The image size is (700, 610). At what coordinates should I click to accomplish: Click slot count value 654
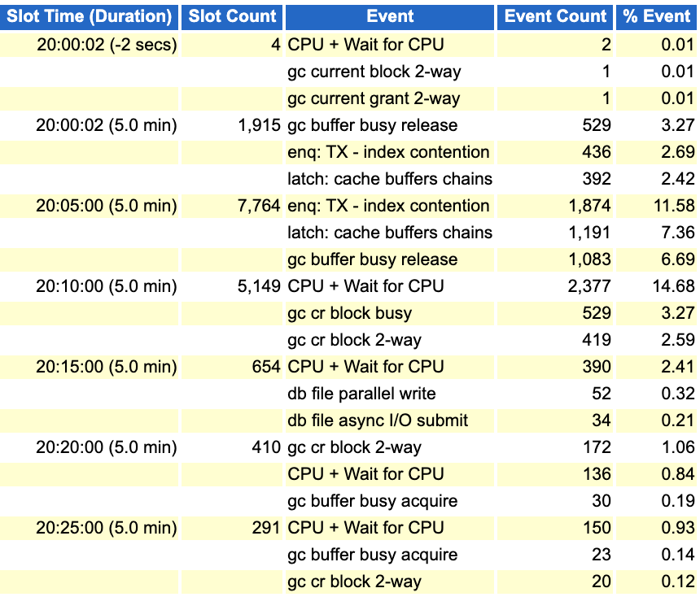[x=266, y=367]
